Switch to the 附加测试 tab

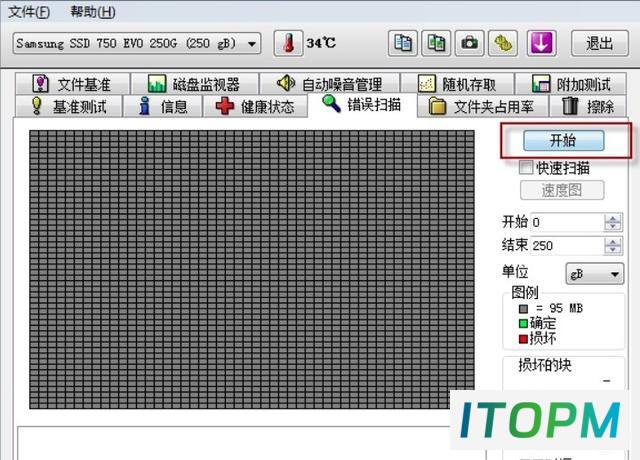[x=571, y=84]
